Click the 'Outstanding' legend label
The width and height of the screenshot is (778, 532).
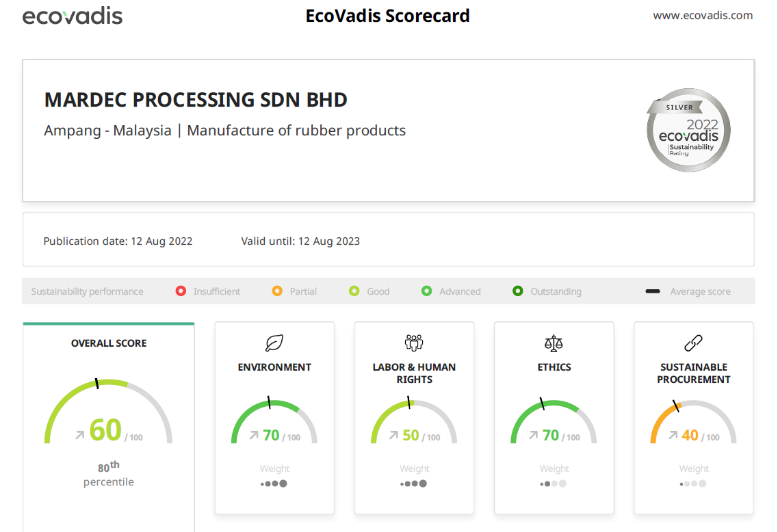(x=556, y=291)
